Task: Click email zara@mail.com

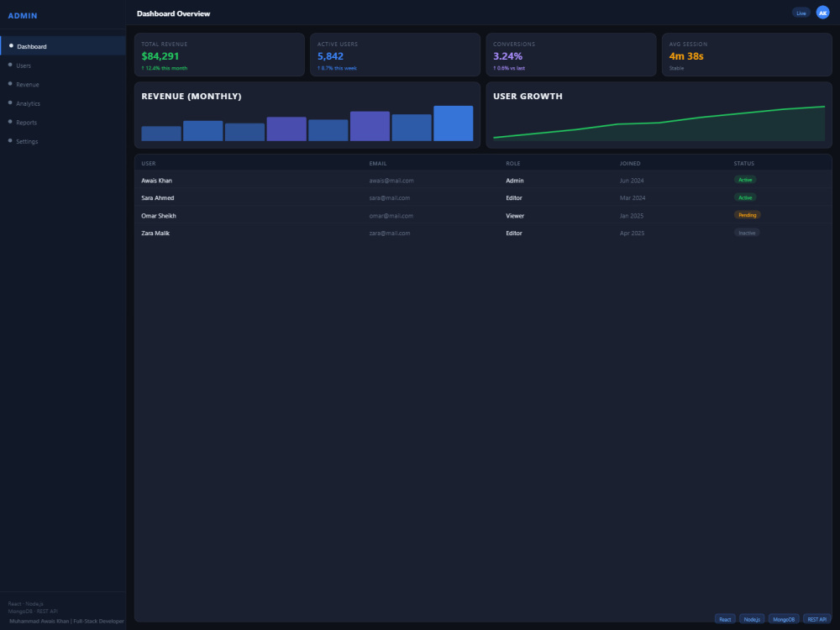Action: pos(390,233)
